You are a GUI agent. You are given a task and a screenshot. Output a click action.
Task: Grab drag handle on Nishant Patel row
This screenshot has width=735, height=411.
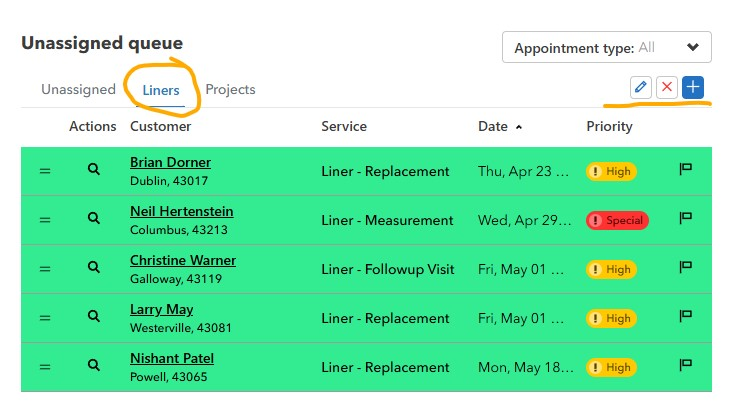[45, 367]
